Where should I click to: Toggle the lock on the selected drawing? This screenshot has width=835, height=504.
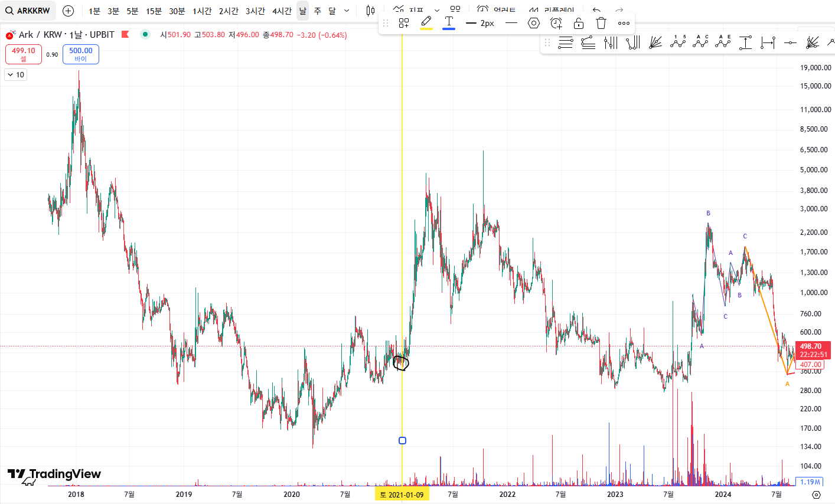click(579, 23)
